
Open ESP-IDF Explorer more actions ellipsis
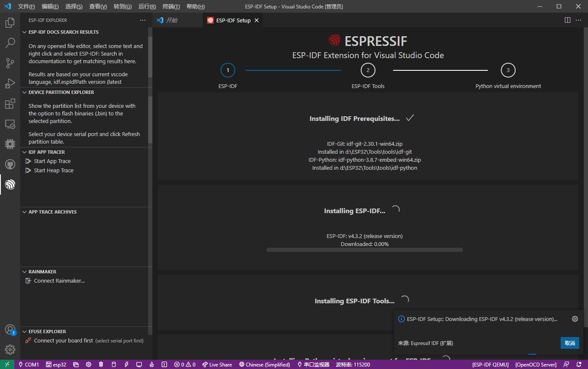click(x=143, y=20)
